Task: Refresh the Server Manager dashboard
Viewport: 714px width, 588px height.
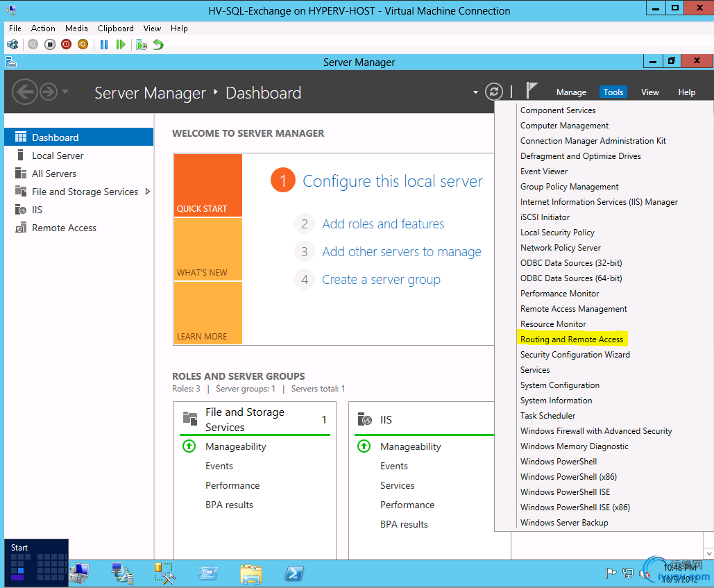Action: pyautogui.click(x=493, y=92)
